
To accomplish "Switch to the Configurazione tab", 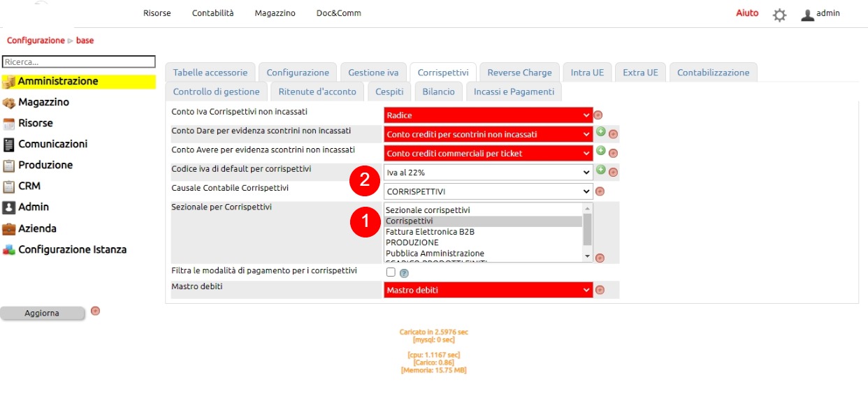I will (x=298, y=73).
